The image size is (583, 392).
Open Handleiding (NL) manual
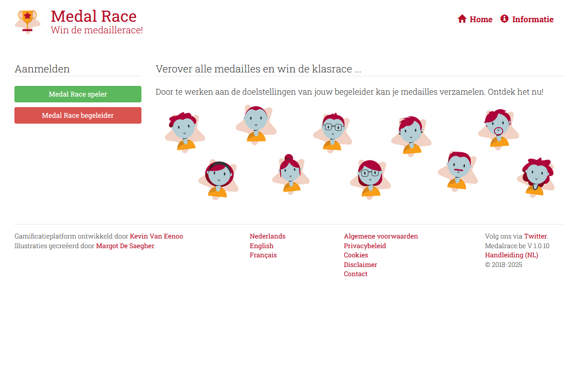click(512, 255)
